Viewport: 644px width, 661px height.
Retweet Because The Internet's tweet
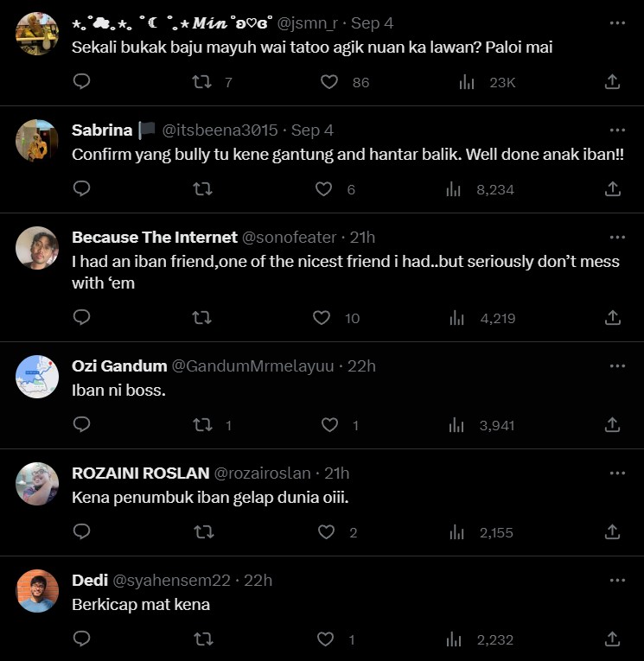coord(201,318)
